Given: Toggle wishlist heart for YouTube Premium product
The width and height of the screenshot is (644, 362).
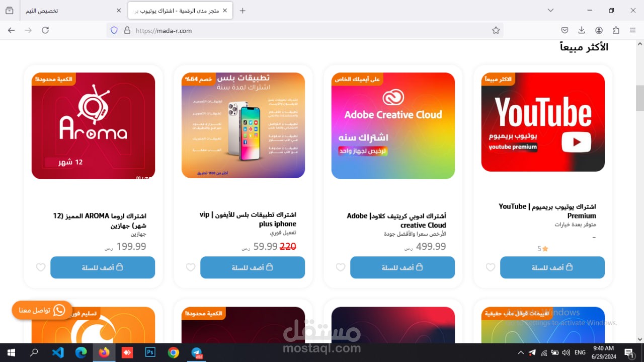Looking at the screenshot, I should [491, 267].
